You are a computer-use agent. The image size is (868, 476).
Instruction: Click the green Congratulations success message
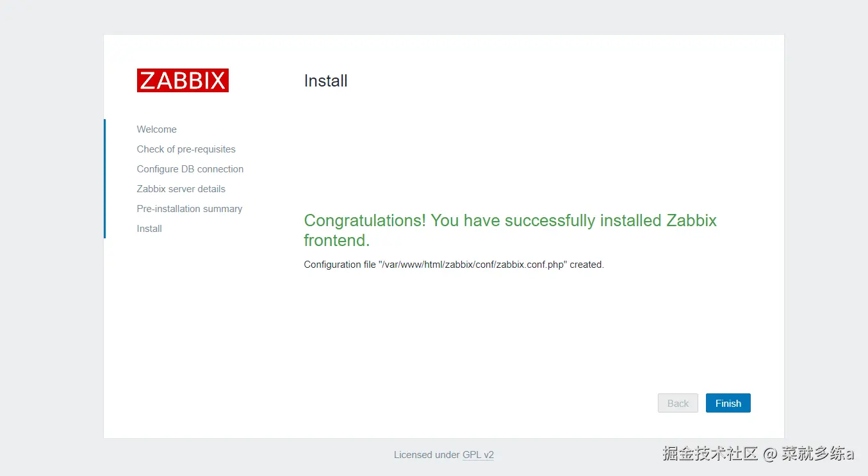click(x=510, y=230)
